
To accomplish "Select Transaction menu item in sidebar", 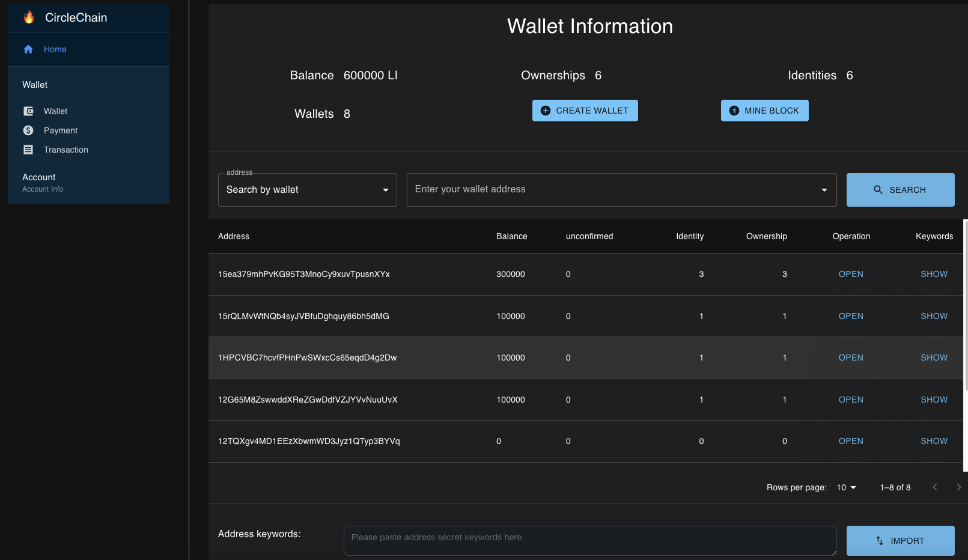I will tap(66, 150).
